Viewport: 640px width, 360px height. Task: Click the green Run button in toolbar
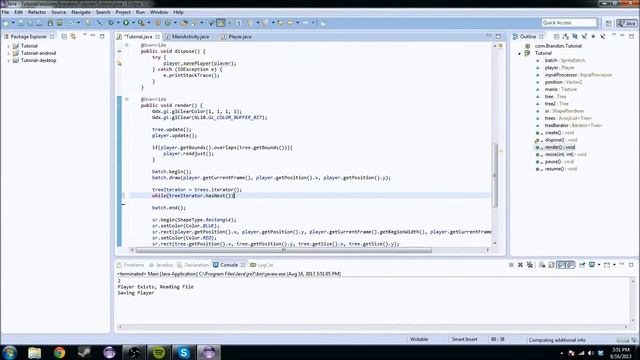click(126, 23)
